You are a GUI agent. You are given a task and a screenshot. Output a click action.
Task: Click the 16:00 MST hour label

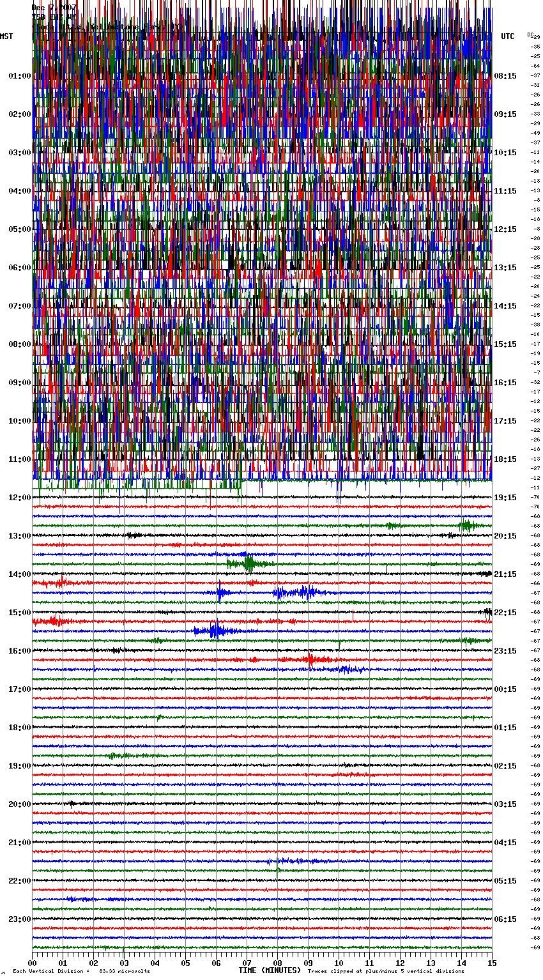coord(20,651)
